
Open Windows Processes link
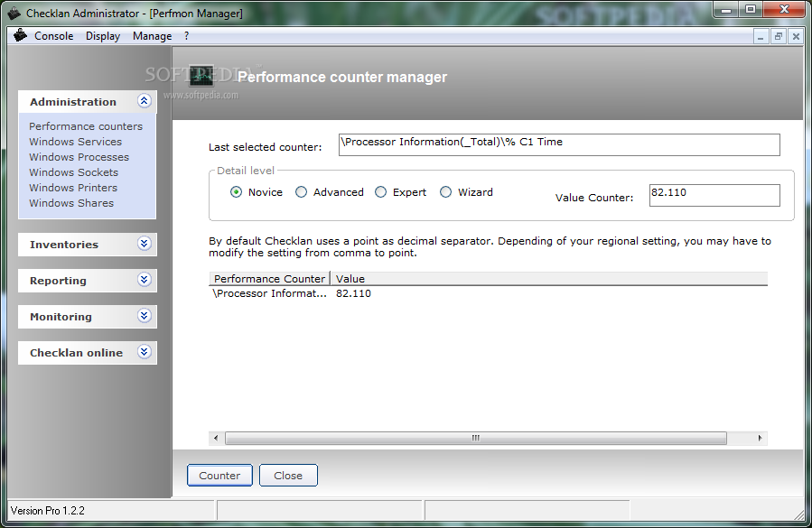79,157
